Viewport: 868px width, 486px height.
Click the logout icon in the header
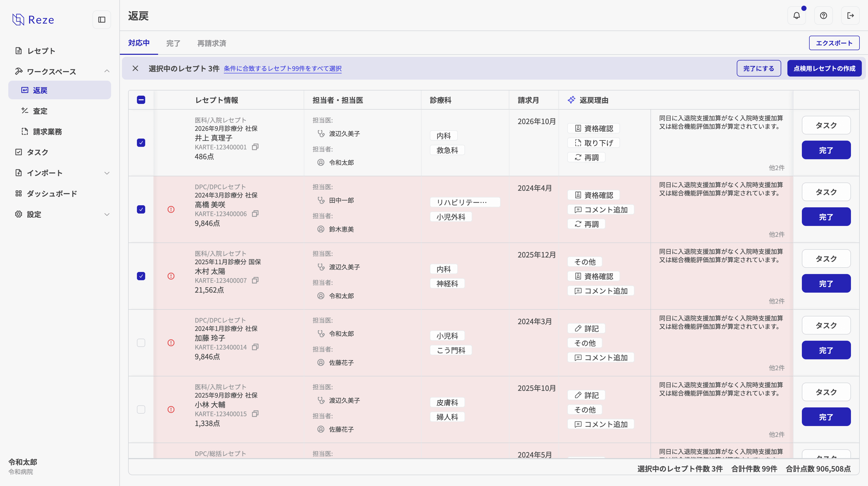[850, 16]
